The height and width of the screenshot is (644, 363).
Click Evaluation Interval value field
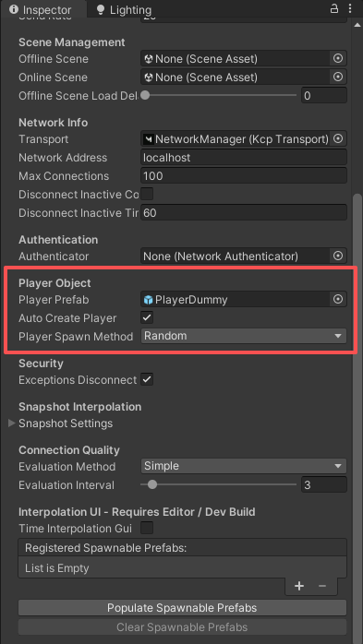(x=324, y=485)
